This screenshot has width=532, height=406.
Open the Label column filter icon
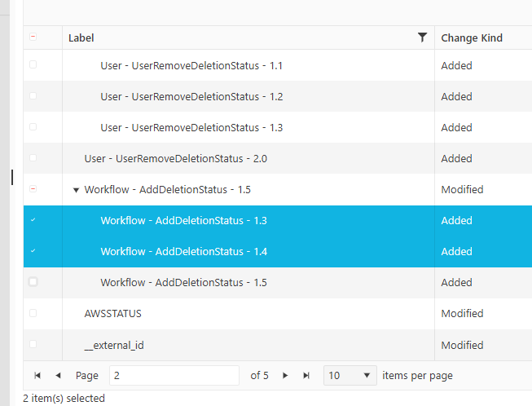click(x=422, y=38)
